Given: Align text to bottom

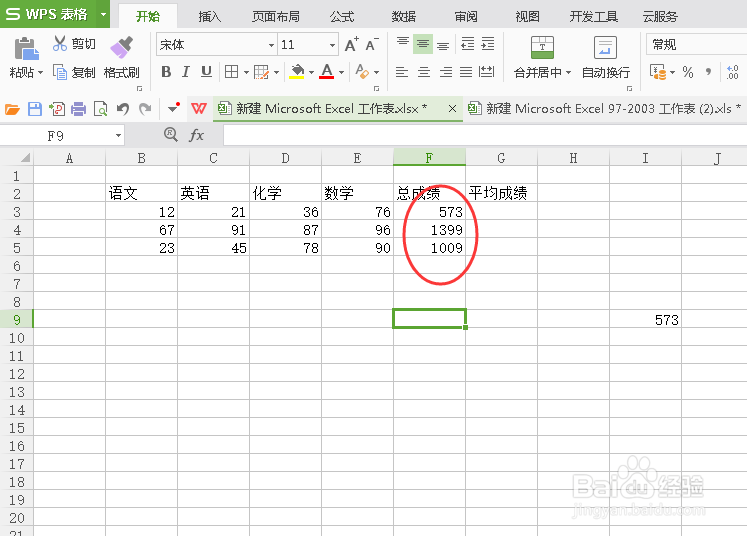Looking at the screenshot, I should (x=443, y=44).
